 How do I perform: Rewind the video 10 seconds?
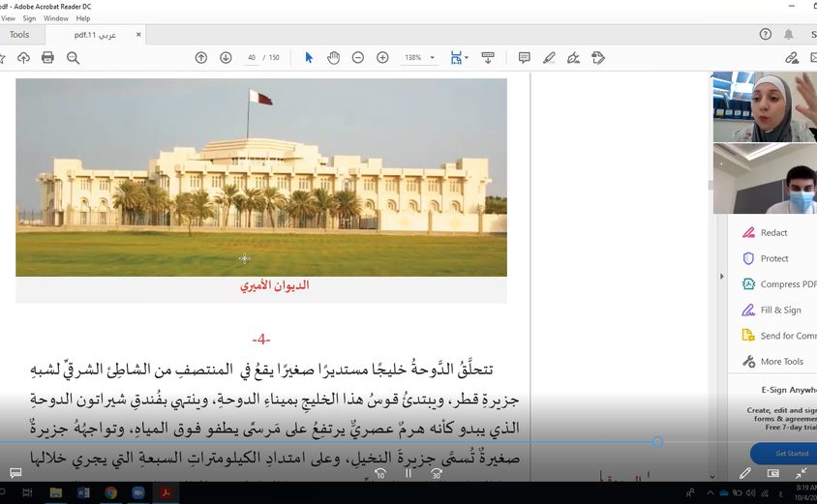tap(380, 473)
